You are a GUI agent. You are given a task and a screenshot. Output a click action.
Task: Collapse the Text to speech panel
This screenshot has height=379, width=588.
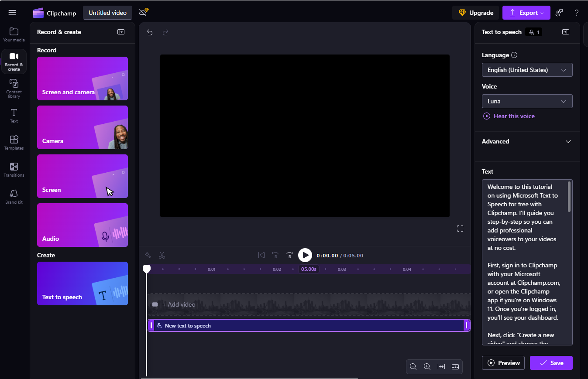tap(566, 32)
